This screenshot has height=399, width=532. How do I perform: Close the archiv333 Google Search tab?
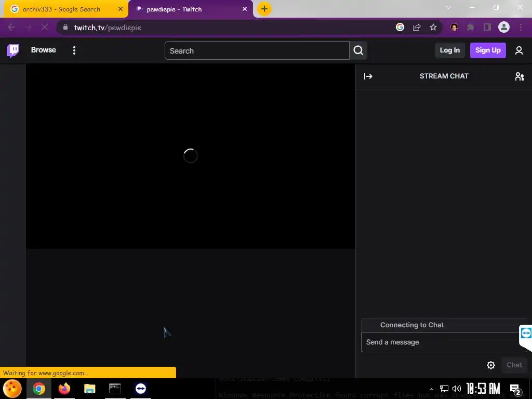click(x=121, y=9)
